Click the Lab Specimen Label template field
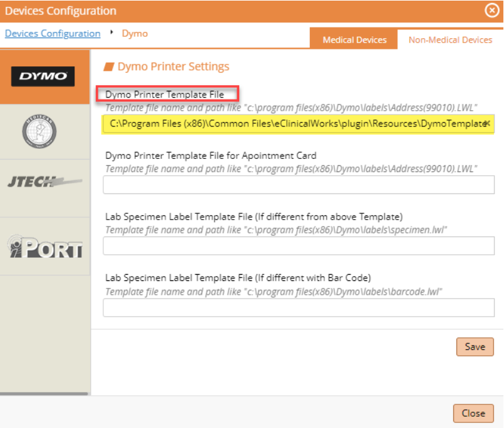Viewport: 504px width, 428px height. (x=298, y=246)
